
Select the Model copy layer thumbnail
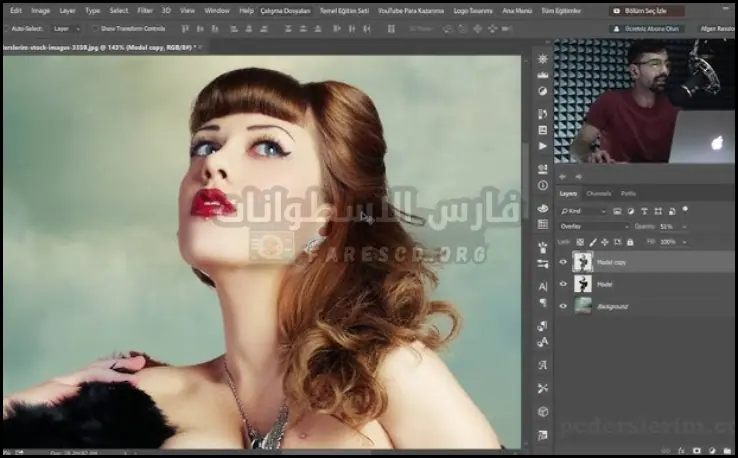click(x=583, y=263)
